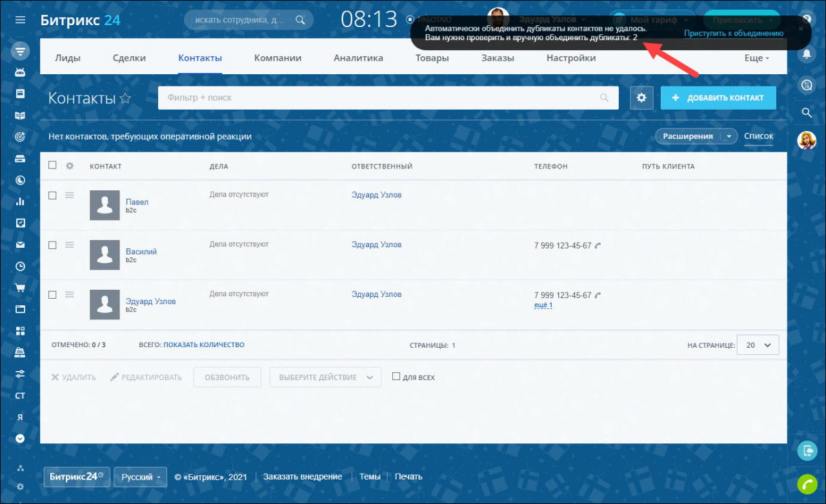Select the checkbox for contact Эдуард Узлов

53,295
